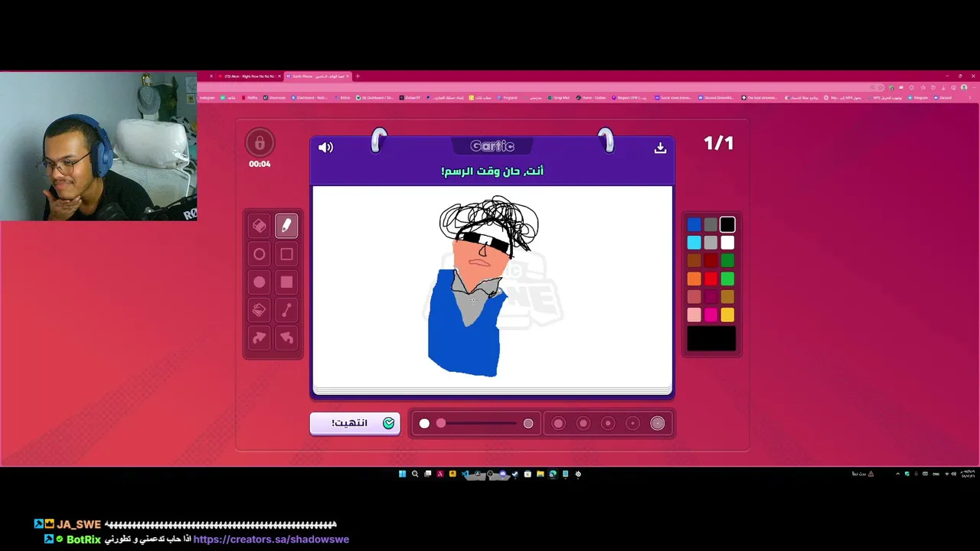The width and height of the screenshot is (980, 551).
Task: Pick the filled square shape tool
Action: pos(286,282)
